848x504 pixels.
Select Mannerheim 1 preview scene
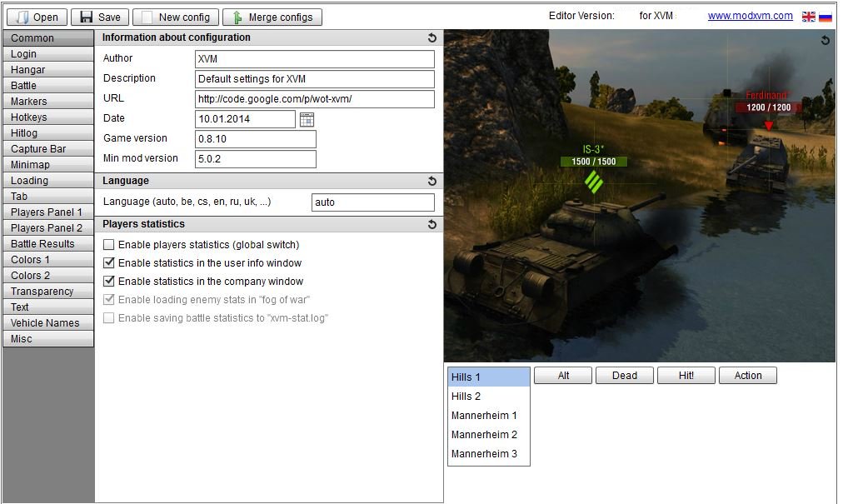click(x=489, y=416)
